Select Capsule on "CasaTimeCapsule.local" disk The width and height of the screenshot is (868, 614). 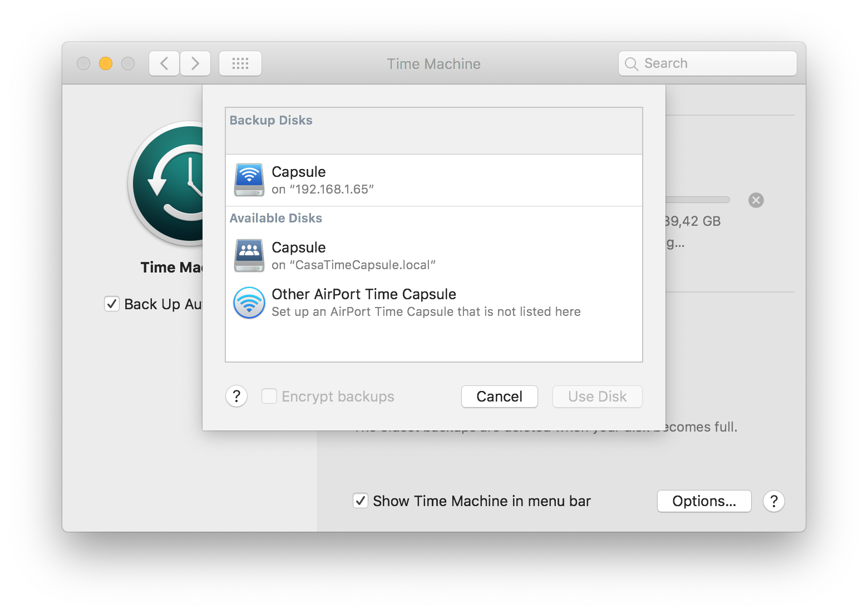(x=434, y=256)
